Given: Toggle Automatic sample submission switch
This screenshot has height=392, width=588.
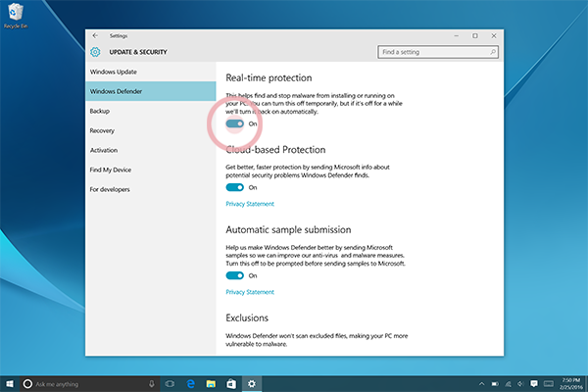Looking at the screenshot, I should [x=235, y=275].
